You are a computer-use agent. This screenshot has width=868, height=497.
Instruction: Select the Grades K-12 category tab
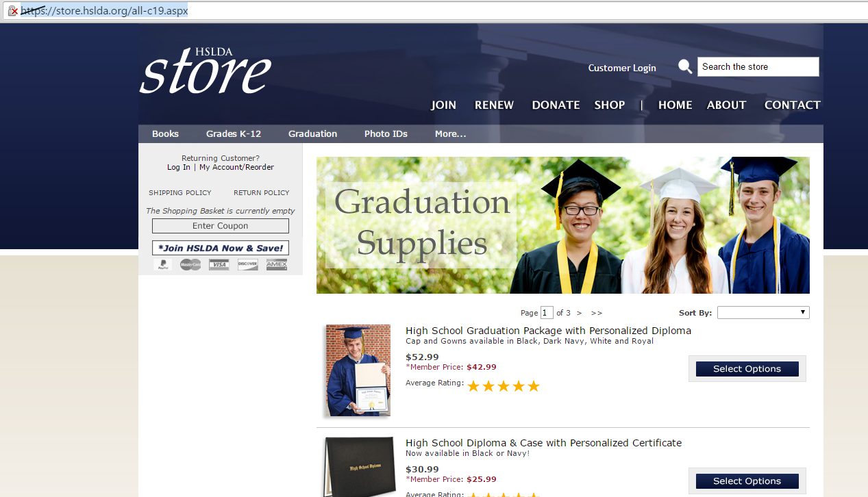click(x=234, y=134)
